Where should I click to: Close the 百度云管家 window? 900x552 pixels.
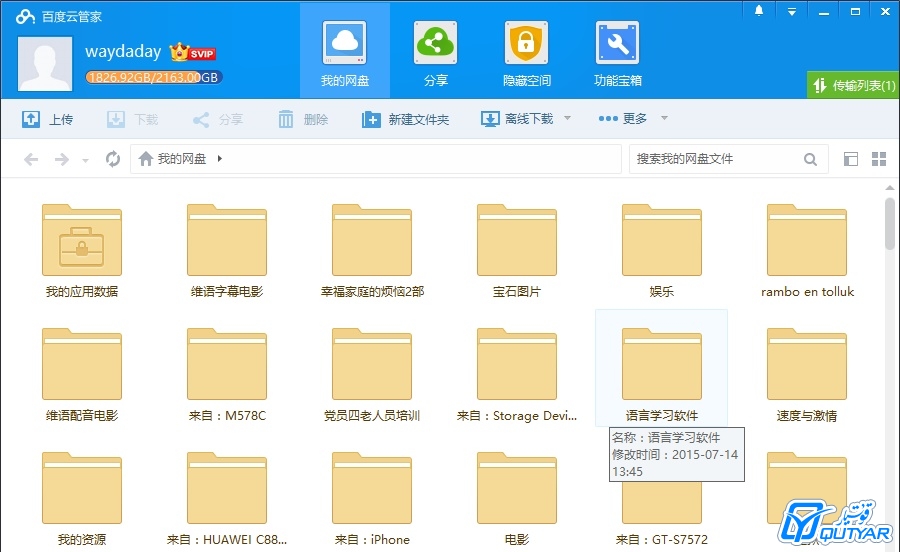coord(886,11)
